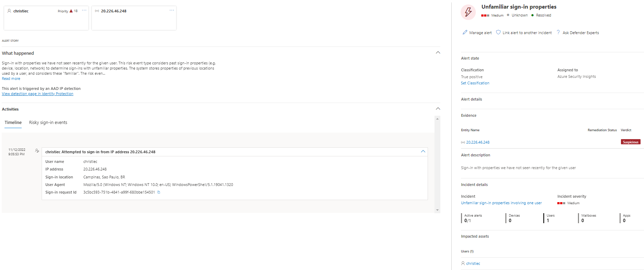Copy the sign-in request Id

[159, 192]
